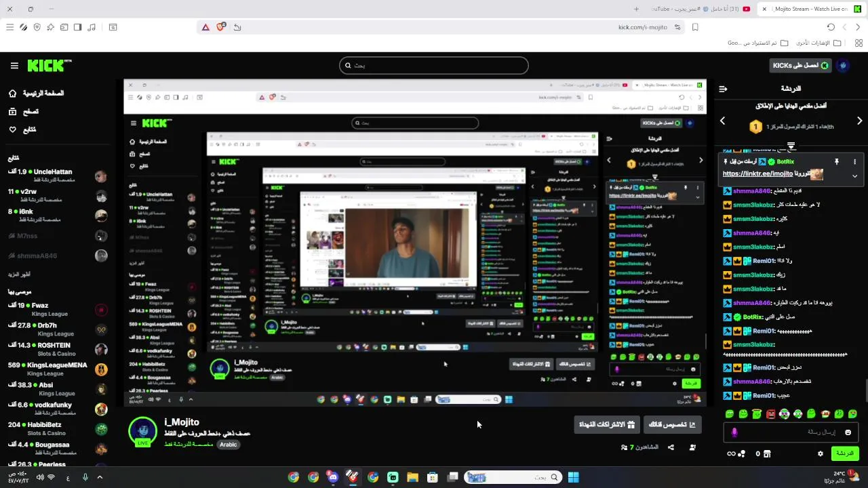Click the Windows Start button
868x488 pixels.
point(573,477)
